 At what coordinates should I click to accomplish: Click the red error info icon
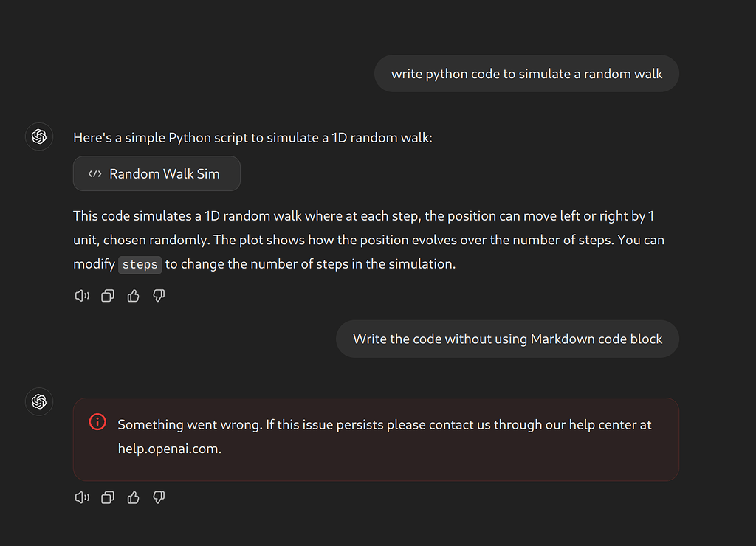click(x=97, y=421)
